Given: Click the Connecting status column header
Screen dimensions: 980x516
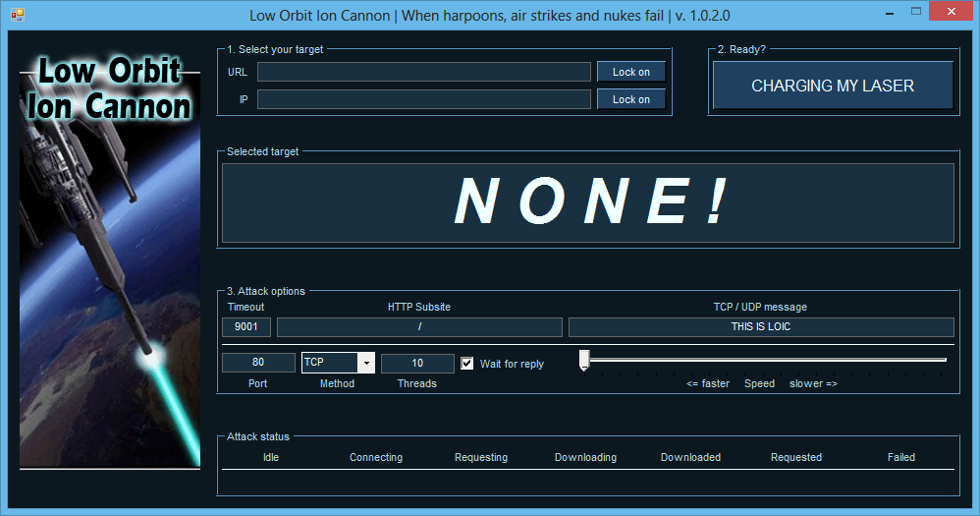Looking at the screenshot, I should click(376, 457).
